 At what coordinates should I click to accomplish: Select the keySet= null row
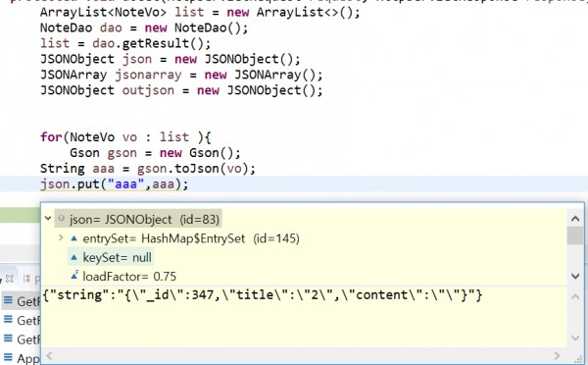[x=111, y=257]
